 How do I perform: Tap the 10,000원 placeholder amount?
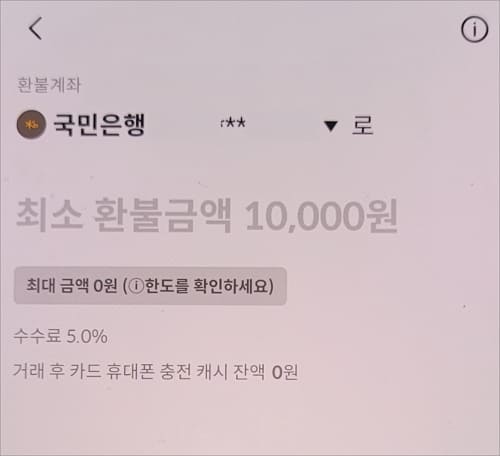(321, 216)
